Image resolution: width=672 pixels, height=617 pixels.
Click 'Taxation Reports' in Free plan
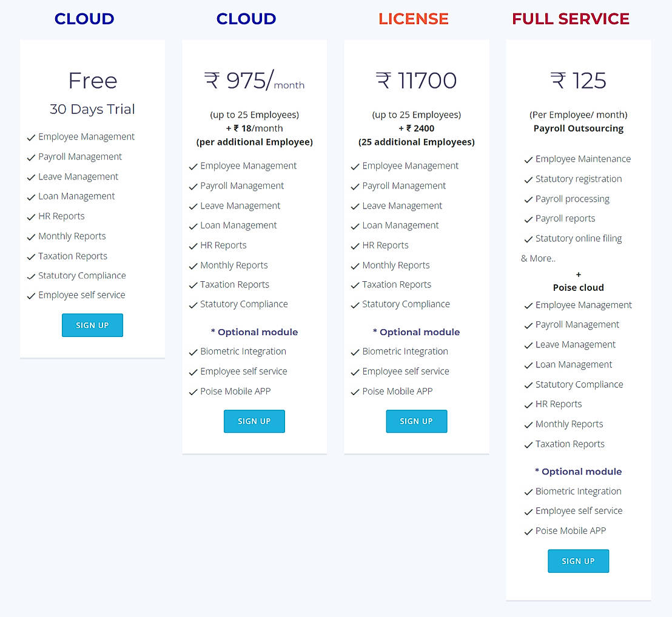pyautogui.click(x=73, y=256)
